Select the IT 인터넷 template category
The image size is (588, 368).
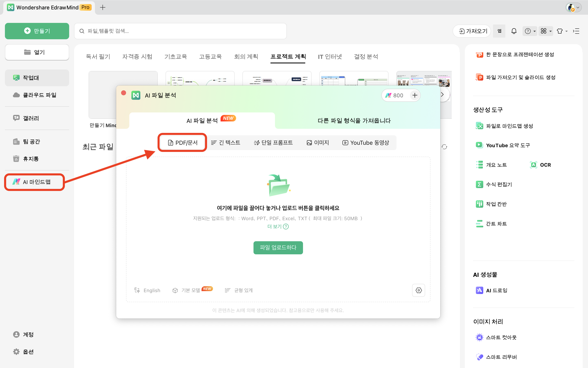pos(330,56)
